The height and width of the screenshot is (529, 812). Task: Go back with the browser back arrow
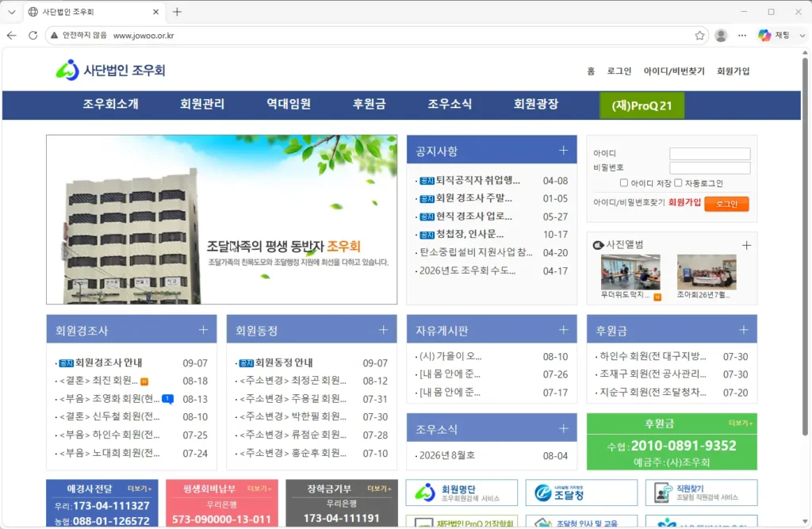click(x=12, y=35)
